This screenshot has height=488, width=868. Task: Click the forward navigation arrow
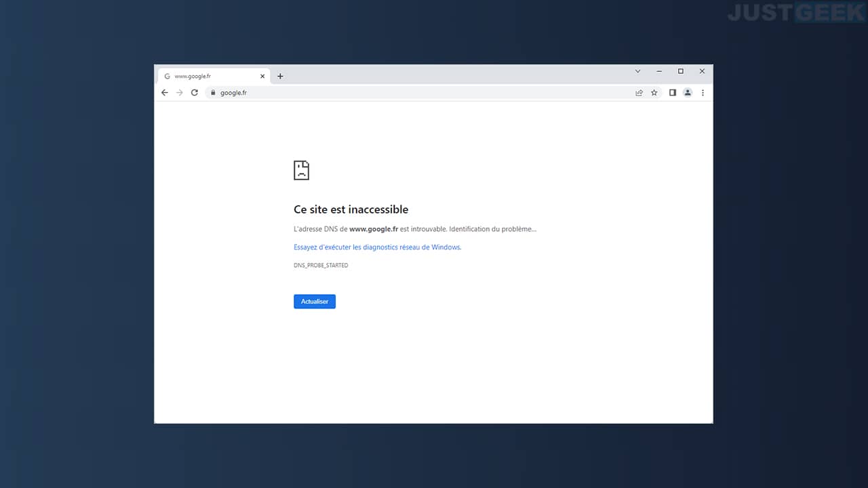pyautogui.click(x=180, y=93)
